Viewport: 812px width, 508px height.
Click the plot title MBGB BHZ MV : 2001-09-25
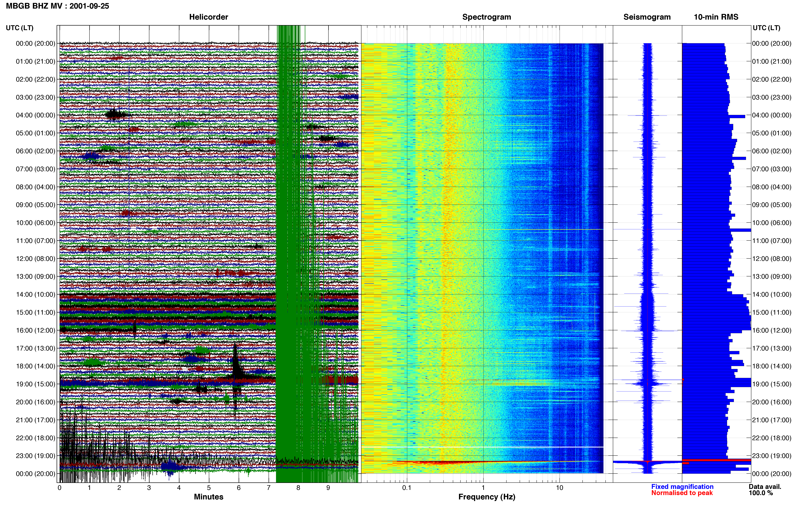pos(57,6)
